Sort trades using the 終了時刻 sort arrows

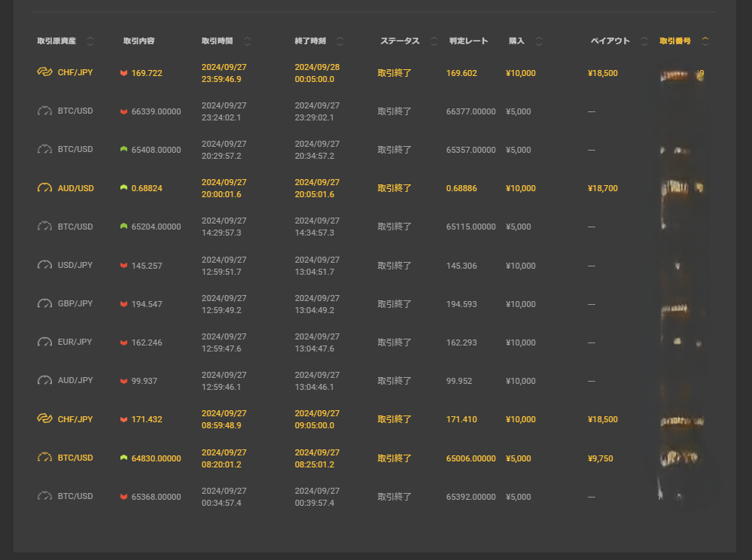[340, 41]
